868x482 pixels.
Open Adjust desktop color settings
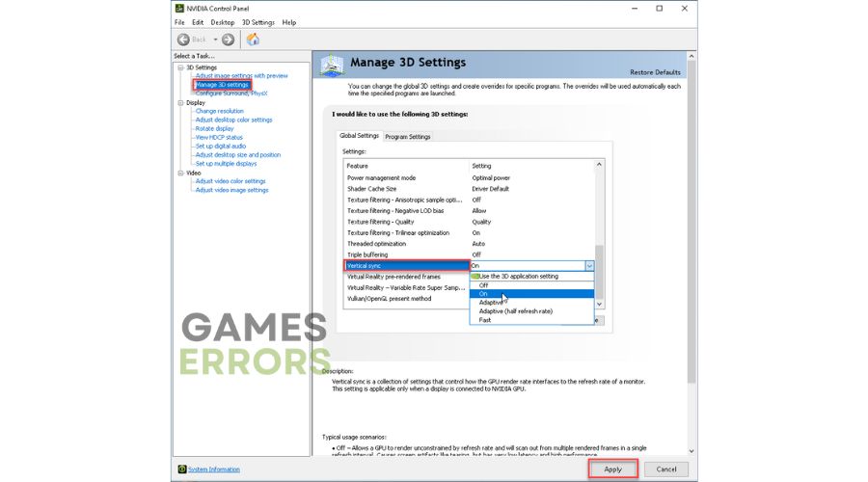[x=233, y=120]
